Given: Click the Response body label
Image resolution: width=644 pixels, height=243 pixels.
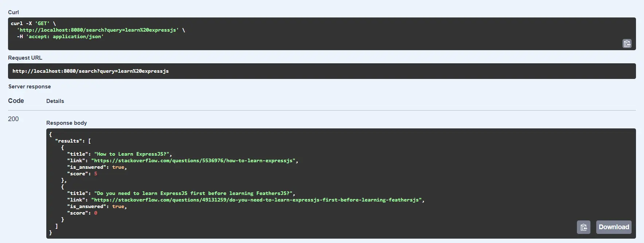Looking at the screenshot, I should [x=66, y=123].
